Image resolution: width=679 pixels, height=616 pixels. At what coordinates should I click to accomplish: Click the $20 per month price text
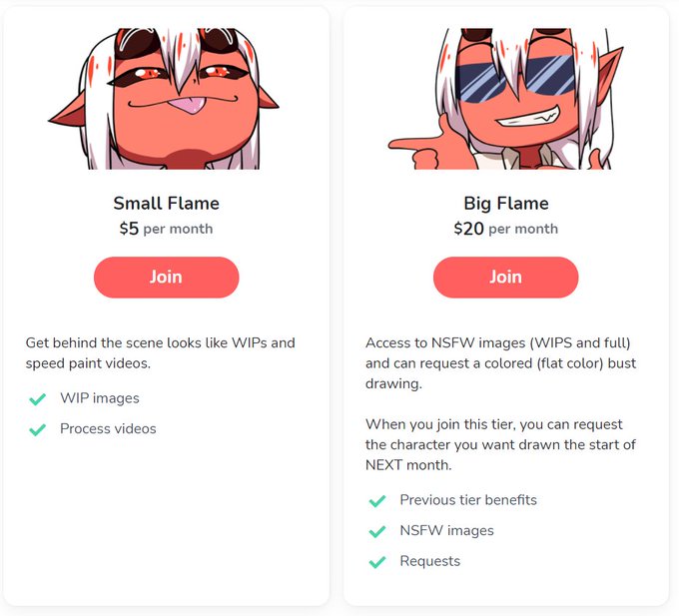click(x=506, y=229)
